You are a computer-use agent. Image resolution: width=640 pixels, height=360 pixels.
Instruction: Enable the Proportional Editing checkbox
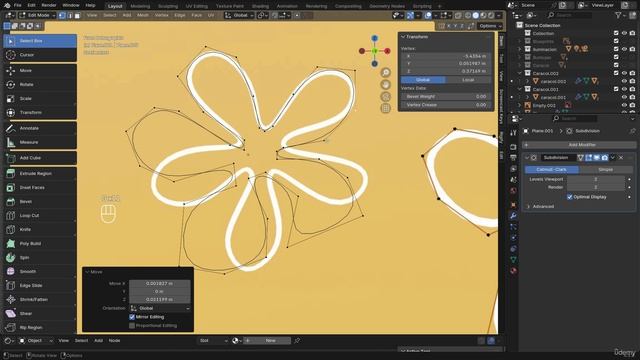click(132, 326)
